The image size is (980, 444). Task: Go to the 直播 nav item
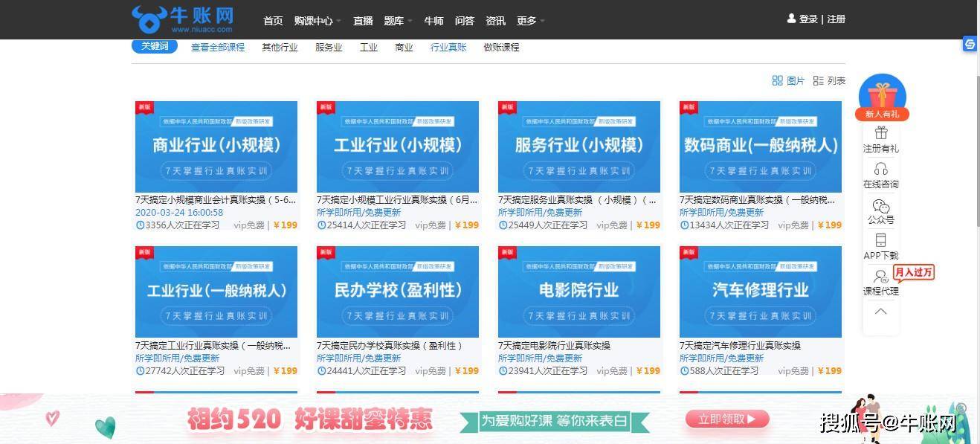tap(363, 21)
